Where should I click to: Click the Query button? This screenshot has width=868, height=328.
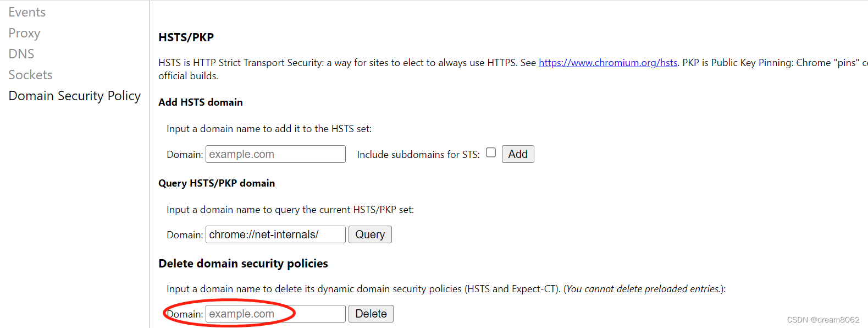pyautogui.click(x=369, y=234)
